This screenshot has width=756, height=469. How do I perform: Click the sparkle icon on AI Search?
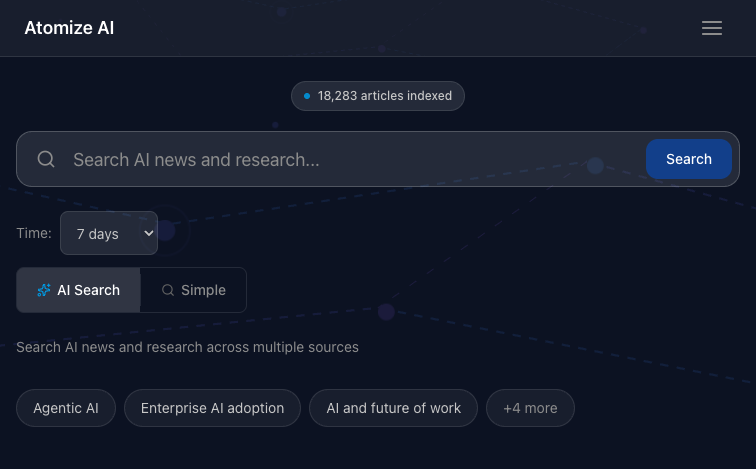point(44,290)
